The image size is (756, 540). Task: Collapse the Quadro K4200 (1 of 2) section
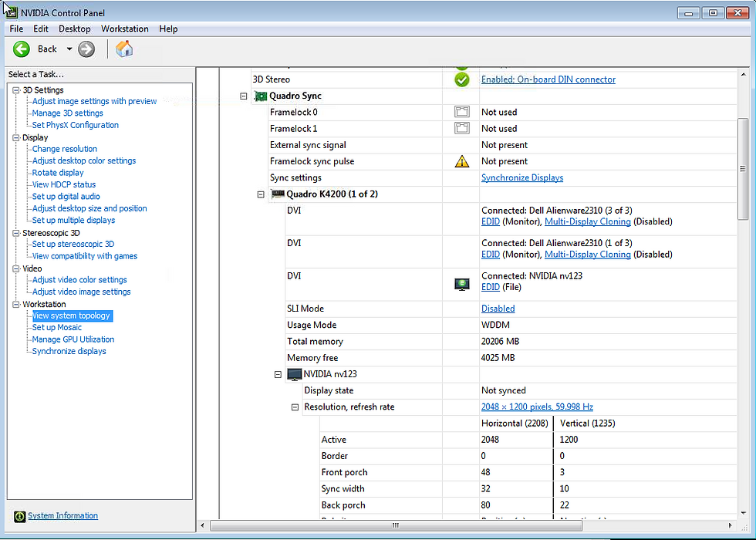261,194
